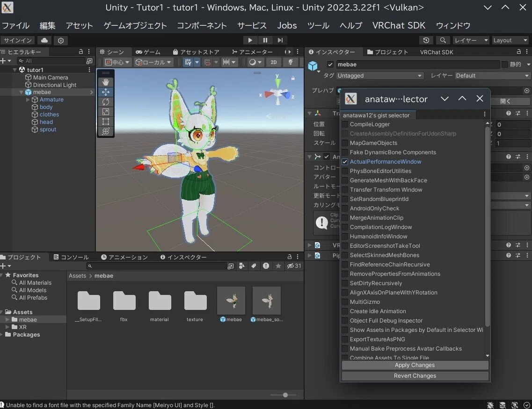Collapse the mebae hierarchy object
Screen dimensions: 532x409
point(21,92)
